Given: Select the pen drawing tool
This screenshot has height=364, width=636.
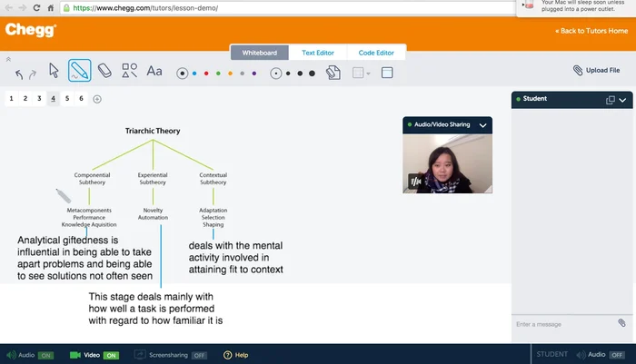Looking at the screenshot, I should pyautogui.click(x=79, y=71).
